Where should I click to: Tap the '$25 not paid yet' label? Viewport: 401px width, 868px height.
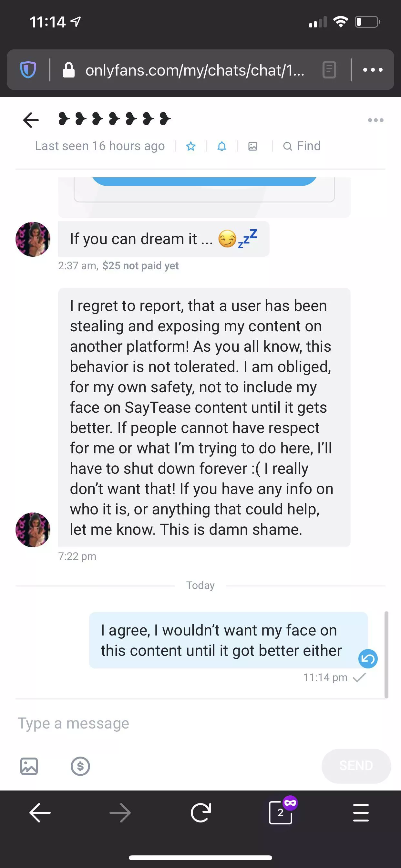click(x=140, y=266)
